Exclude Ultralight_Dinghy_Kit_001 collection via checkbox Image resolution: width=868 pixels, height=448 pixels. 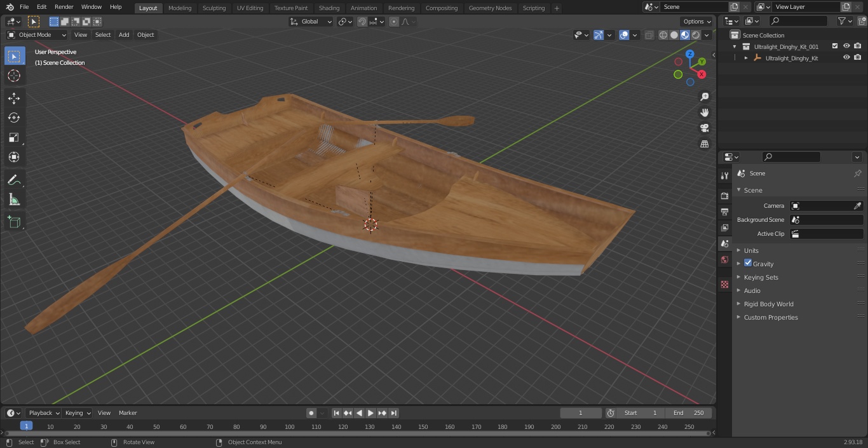click(x=835, y=46)
